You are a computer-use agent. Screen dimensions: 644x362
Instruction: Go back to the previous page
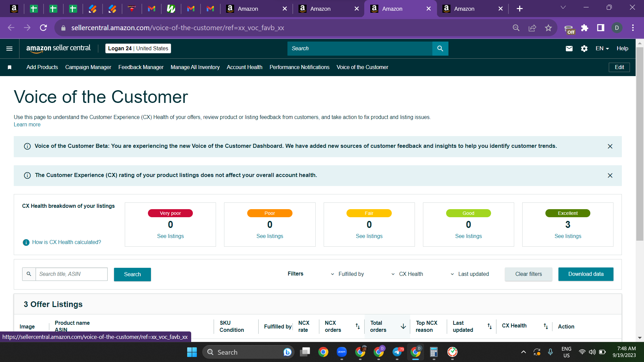11,28
